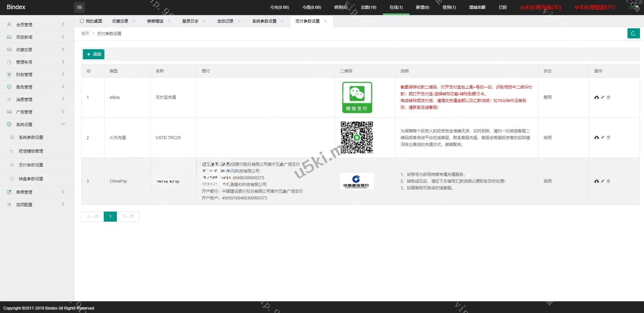Click cloud upload icon for ChinaPay row

click(597, 181)
